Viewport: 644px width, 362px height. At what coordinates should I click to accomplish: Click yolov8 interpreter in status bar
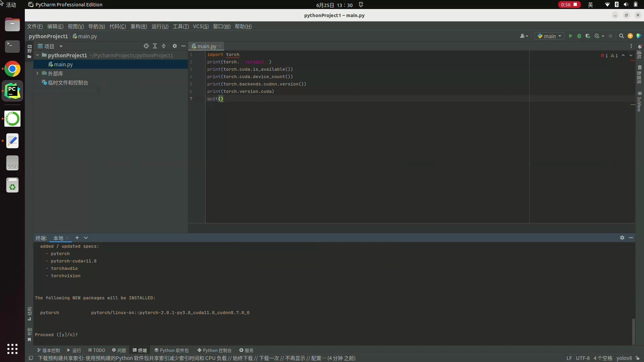[x=624, y=358]
